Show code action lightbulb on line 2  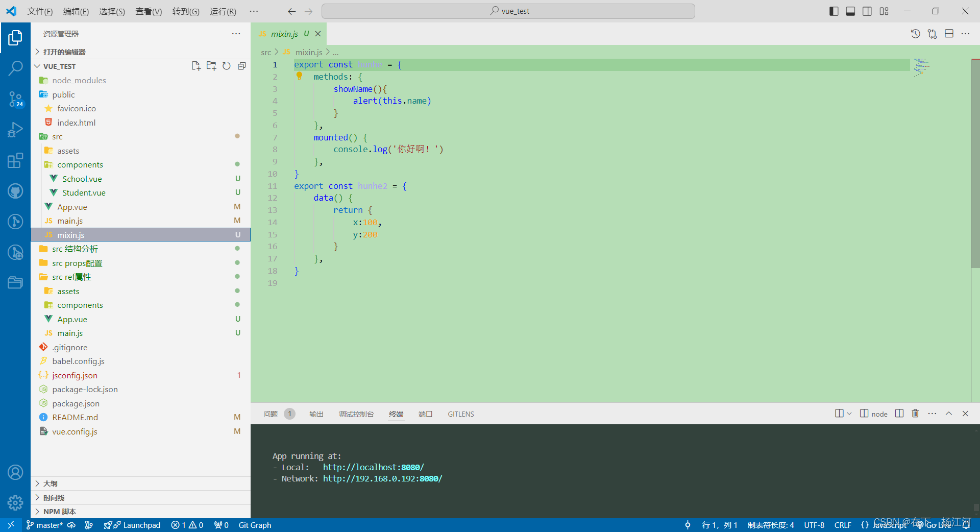click(x=300, y=76)
